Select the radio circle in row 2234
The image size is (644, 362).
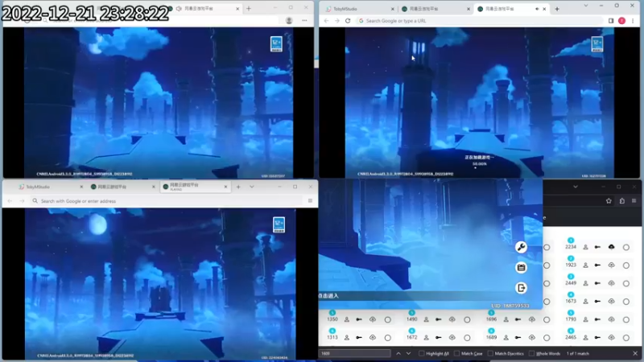[626, 248]
